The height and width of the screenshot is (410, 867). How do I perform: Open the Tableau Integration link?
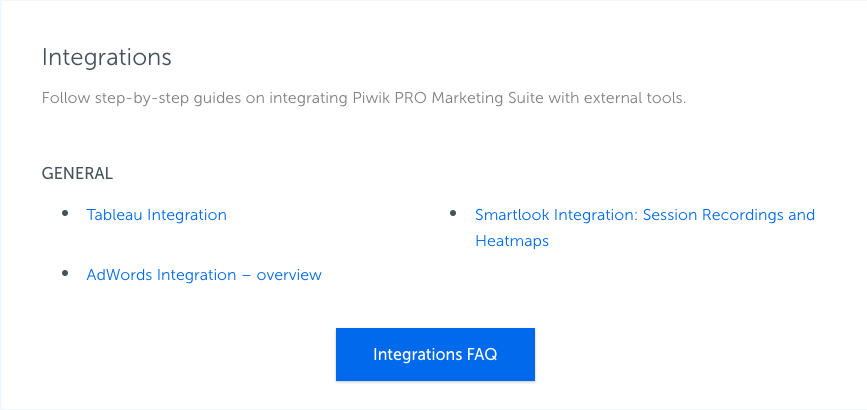point(156,215)
